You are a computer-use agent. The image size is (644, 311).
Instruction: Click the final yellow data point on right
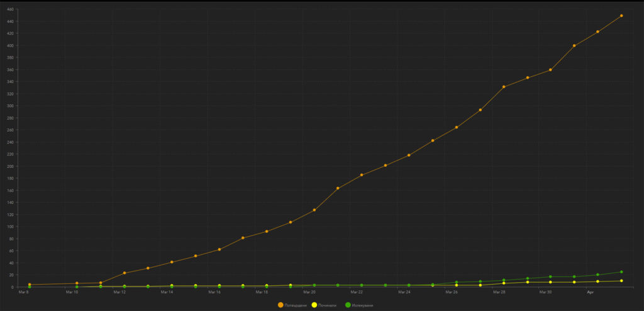(x=621, y=281)
